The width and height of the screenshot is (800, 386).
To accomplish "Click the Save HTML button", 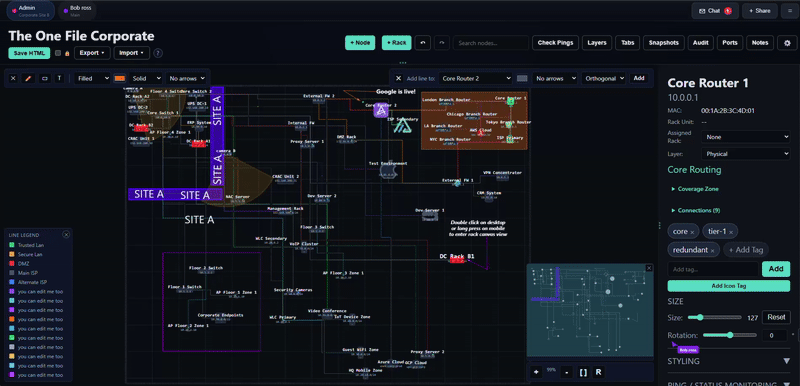I will coord(29,53).
